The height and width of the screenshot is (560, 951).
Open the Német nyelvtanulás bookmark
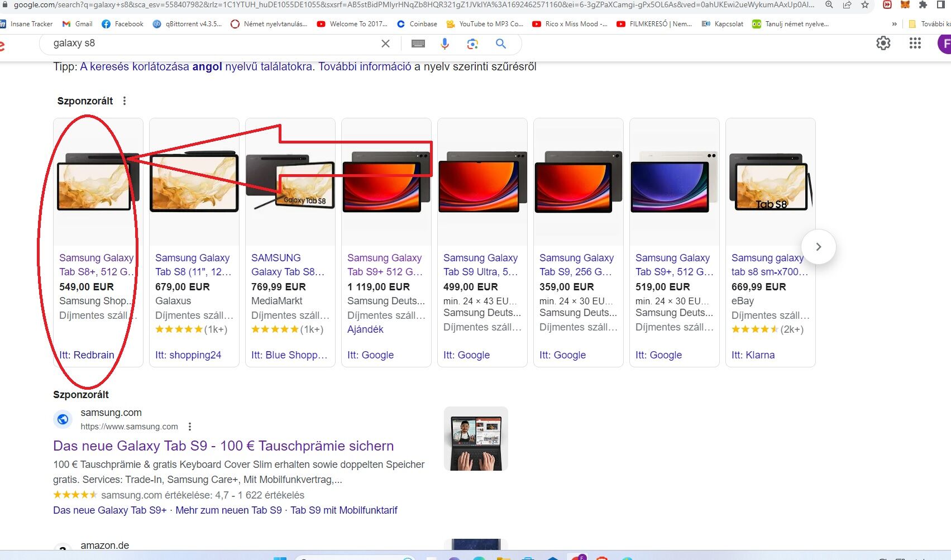tap(269, 24)
